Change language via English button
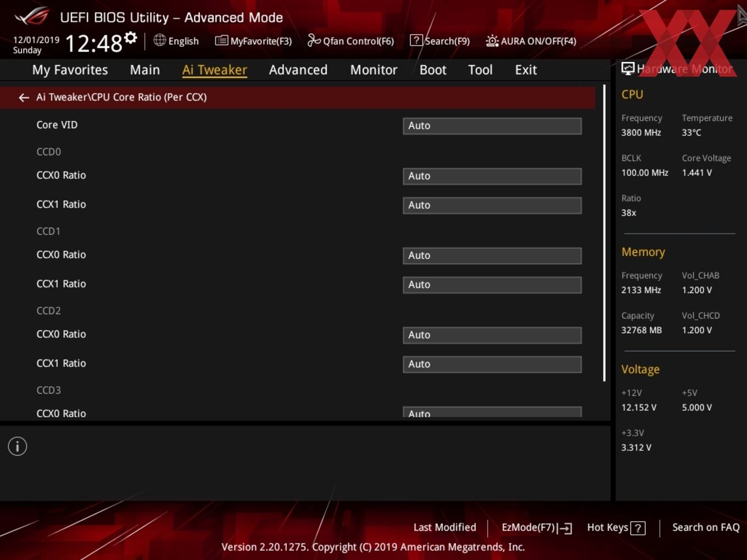 point(176,41)
